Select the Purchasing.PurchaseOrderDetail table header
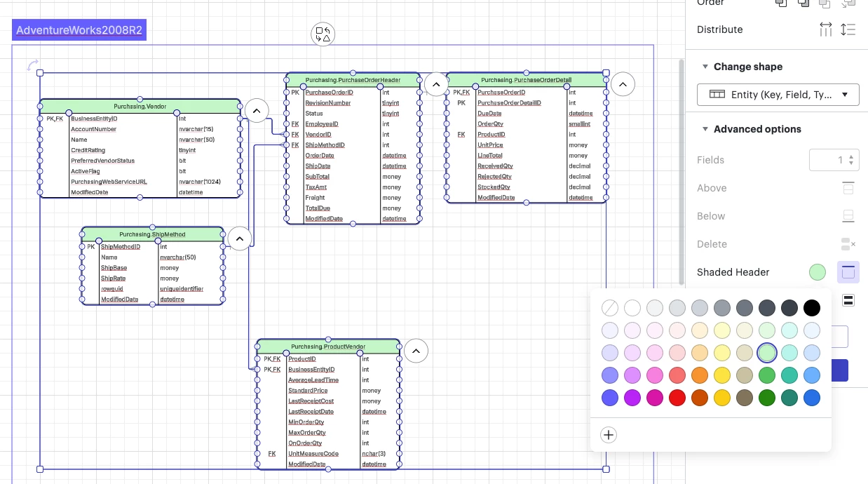Image resolution: width=868 pixels, height=484 pixels. point(526,80)
